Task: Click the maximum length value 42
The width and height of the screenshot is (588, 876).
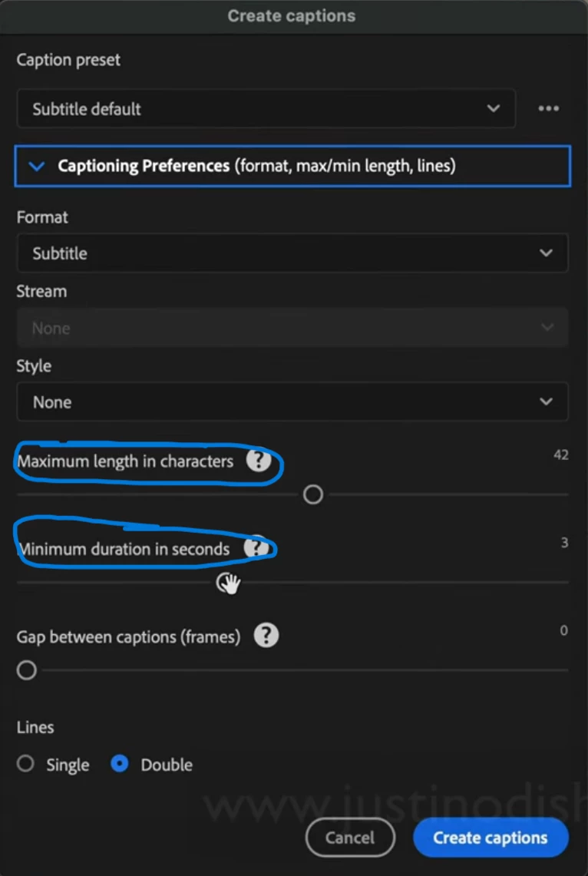Action: click(560, 455)
